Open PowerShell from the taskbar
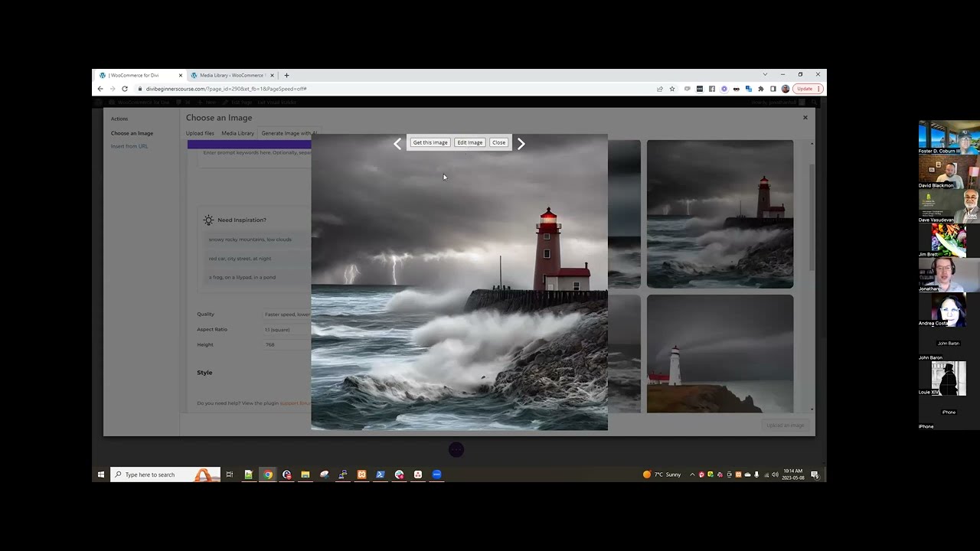The image size is (980, 551). [380, 474]
